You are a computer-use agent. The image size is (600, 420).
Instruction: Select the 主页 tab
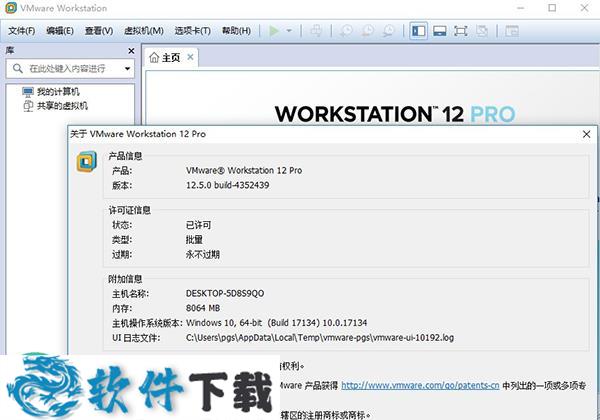pyautogui.click(x=171, y=58)
